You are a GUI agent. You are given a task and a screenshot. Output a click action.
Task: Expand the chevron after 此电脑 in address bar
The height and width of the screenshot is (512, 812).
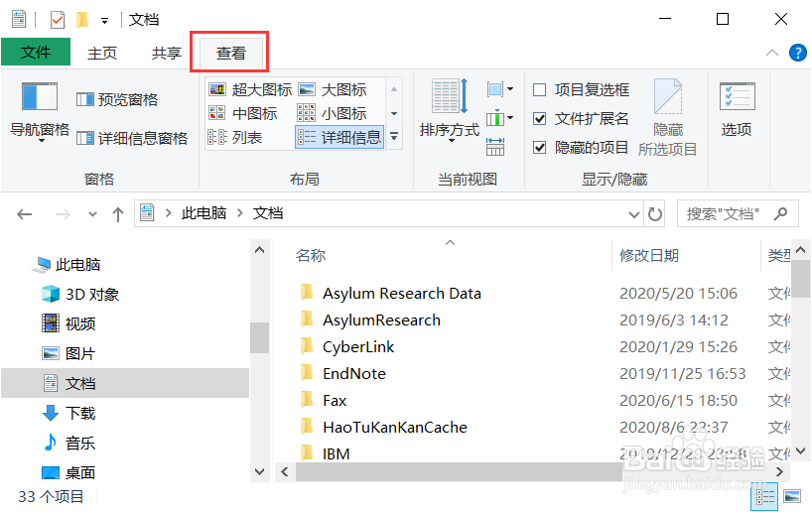[x=240, y=212]
